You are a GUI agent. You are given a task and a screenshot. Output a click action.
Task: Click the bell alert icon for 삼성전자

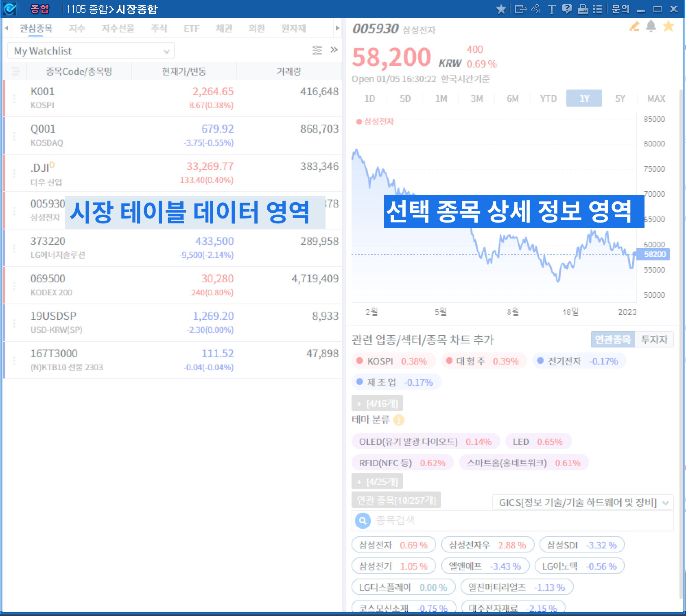click(651, 27)
